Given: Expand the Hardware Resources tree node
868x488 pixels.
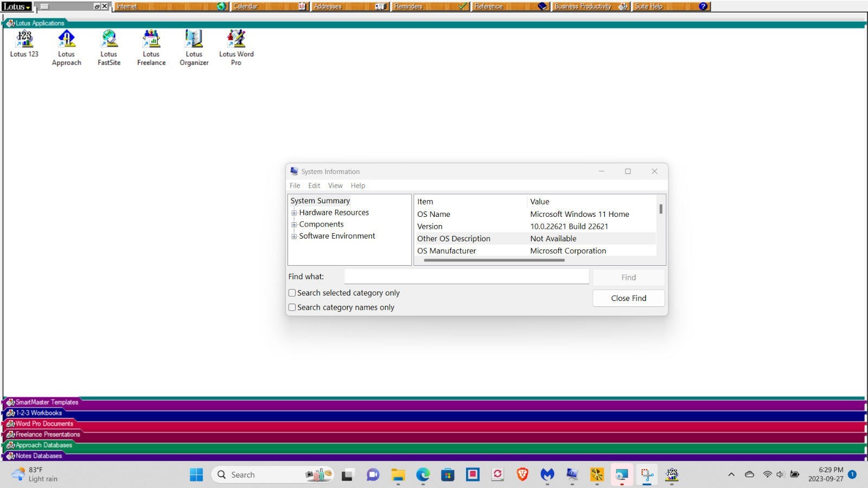Looking at the screenshot, I should pos(294,213).
